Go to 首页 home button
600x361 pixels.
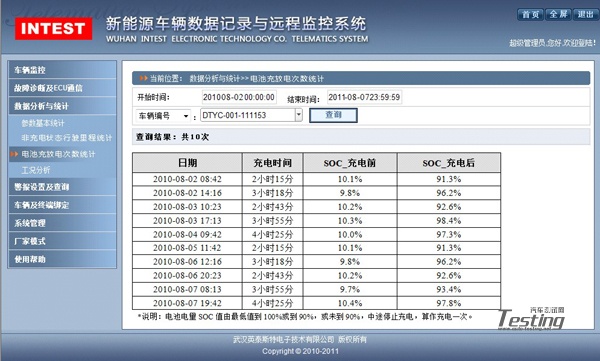tap(530, 15)
